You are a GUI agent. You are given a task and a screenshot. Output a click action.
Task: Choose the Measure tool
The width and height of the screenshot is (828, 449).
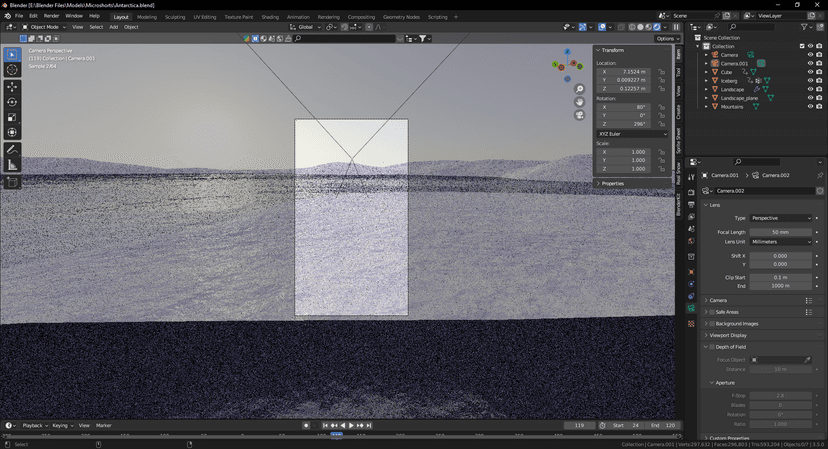(12, 165)
